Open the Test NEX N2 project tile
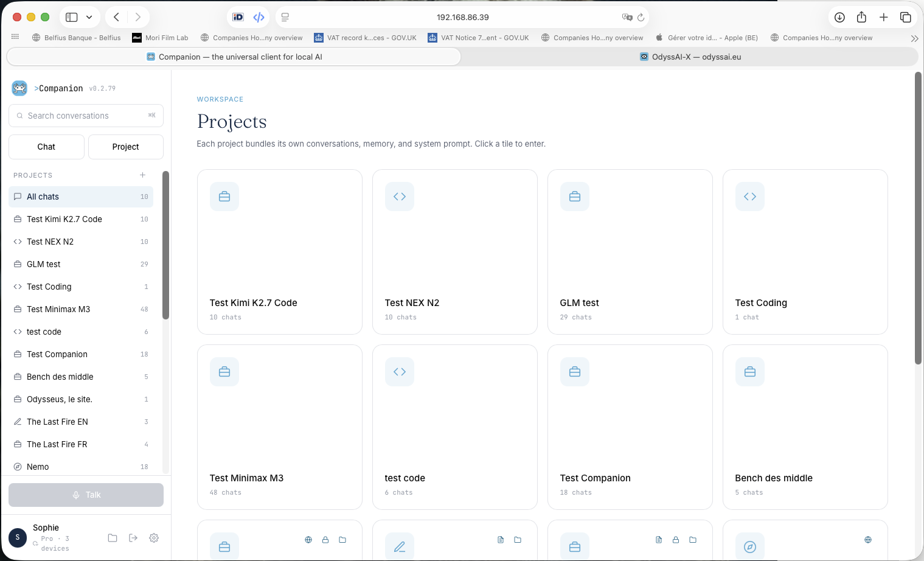The height and width of the screenshot is (561, 924). click(455, 252)
